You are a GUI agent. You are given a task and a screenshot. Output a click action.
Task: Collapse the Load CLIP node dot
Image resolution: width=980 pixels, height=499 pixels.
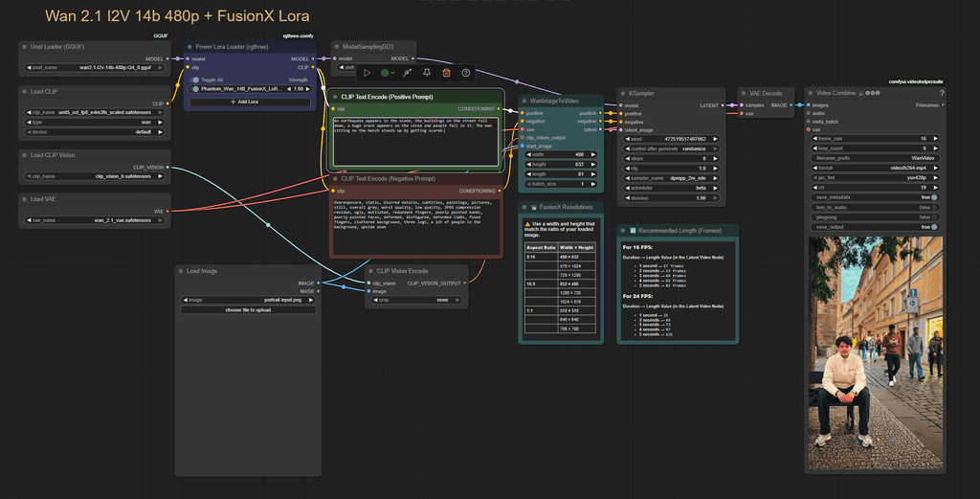(x=24, y=92)
